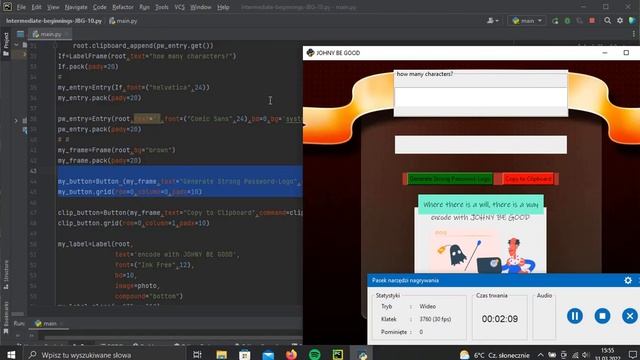Switch to Python app on taskbar
This screenshot has height=360, width=640.
coord(362,355)
